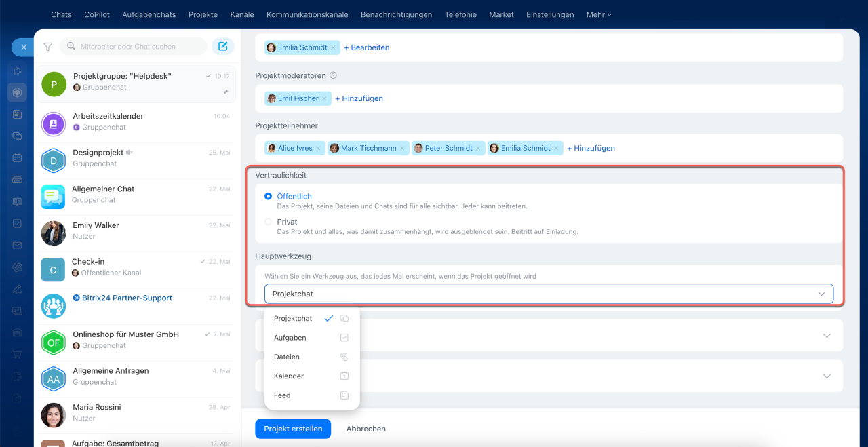Remove Emil Fischer from moderators

coord(324,98)
